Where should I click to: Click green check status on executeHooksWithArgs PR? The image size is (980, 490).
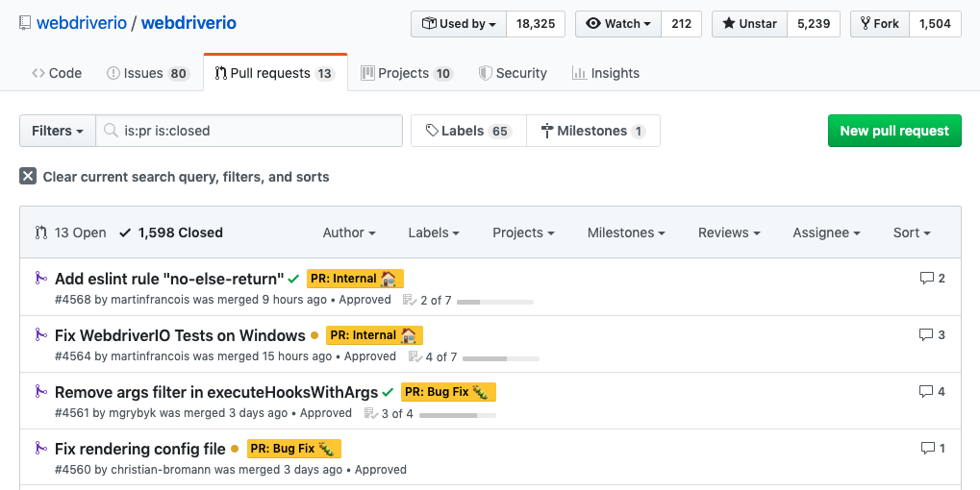pyautogui.click(x=388, y=393)
